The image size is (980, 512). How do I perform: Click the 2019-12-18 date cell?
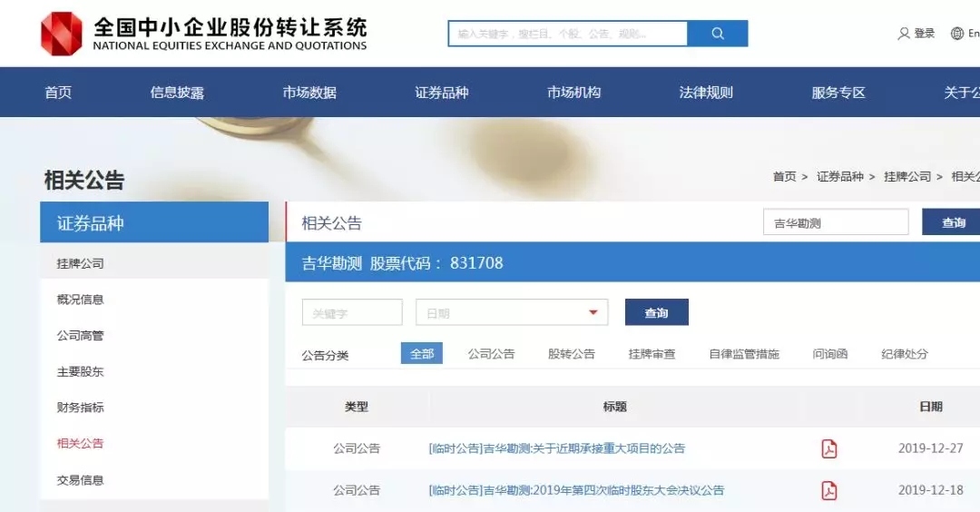pos(931,490)
